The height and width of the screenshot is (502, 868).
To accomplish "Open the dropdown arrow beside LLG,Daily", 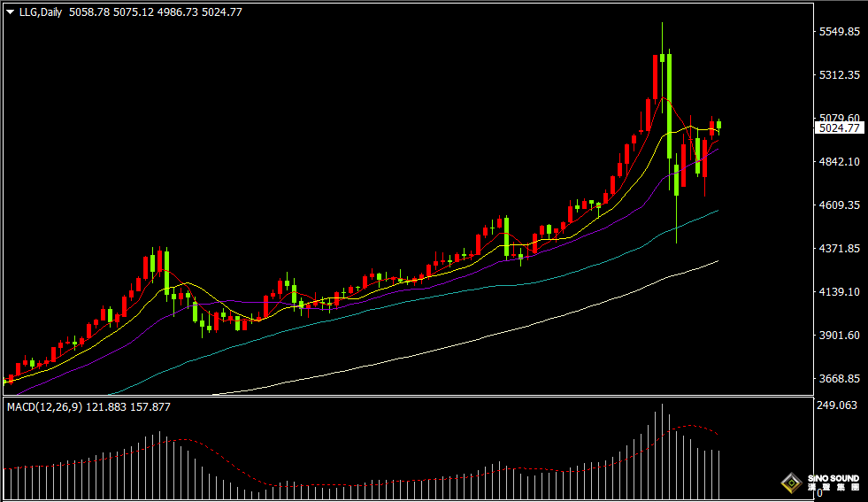I will pos(10,12).
